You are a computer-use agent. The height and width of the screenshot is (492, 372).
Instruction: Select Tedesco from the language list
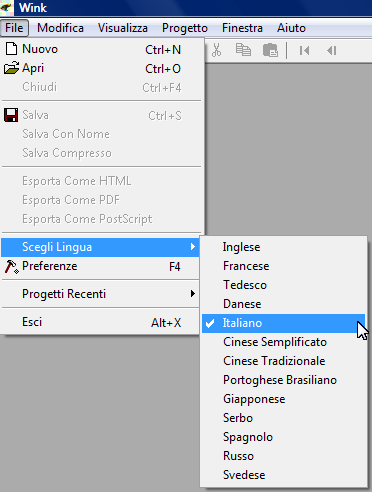coord(283,285)
